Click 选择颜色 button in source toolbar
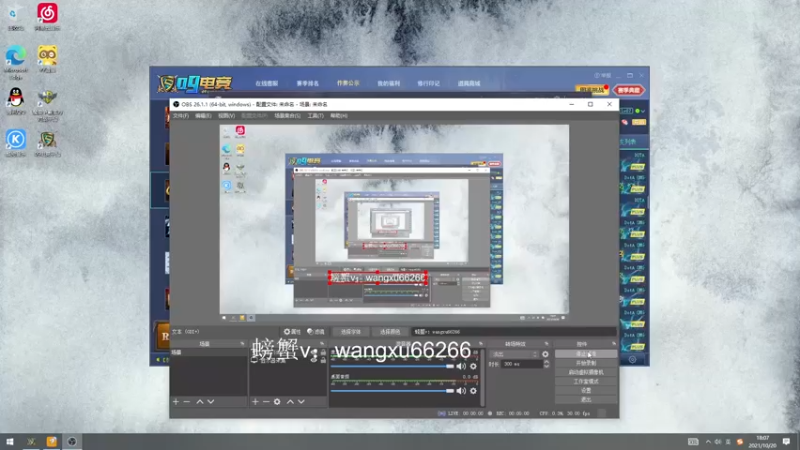This screenshot has width=800, height=450. pyautogui.click(x=390, y=332)
